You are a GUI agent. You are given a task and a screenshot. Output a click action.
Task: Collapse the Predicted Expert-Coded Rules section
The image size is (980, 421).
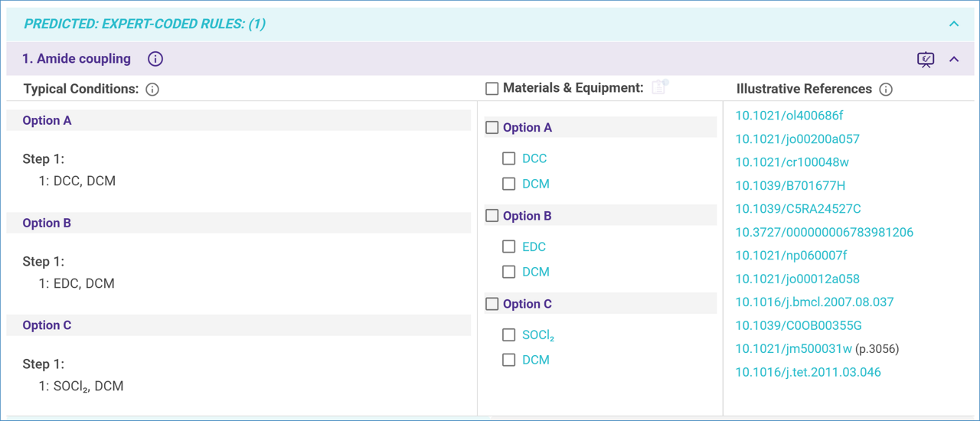(954, 24)
